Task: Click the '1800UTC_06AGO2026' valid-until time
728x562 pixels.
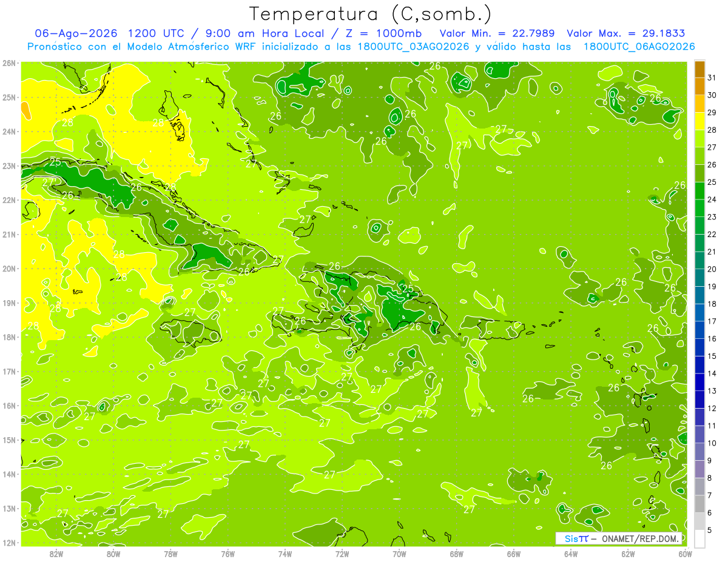Action: [639, 47]
